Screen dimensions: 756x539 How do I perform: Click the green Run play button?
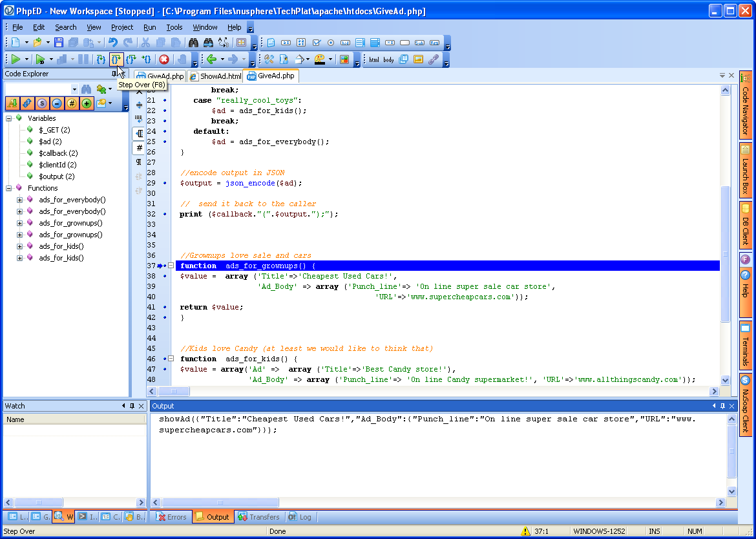16,59
